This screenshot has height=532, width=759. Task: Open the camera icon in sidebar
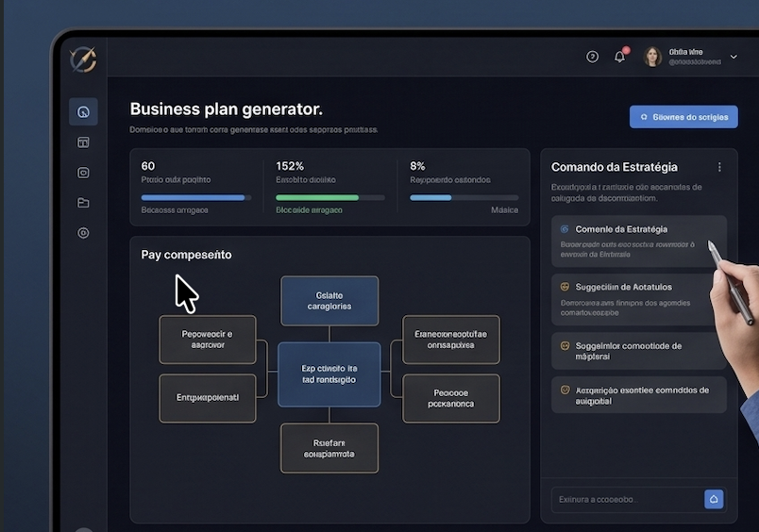pos(83,173)
